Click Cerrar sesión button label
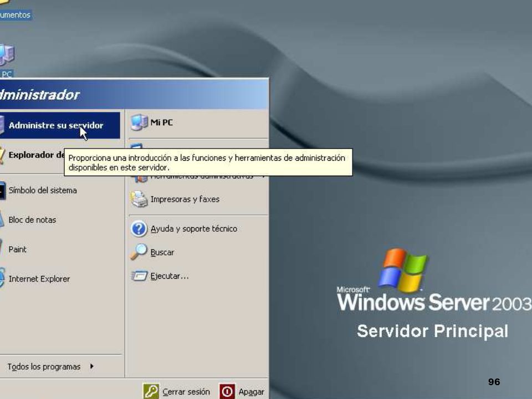Image resolution: width=532 pixels, height=399 pixels. (186, 392)
